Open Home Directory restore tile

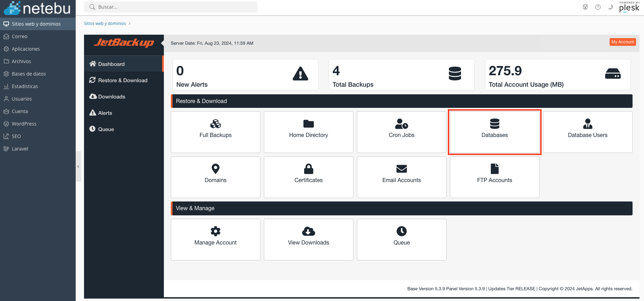click(x=309, y=132)
